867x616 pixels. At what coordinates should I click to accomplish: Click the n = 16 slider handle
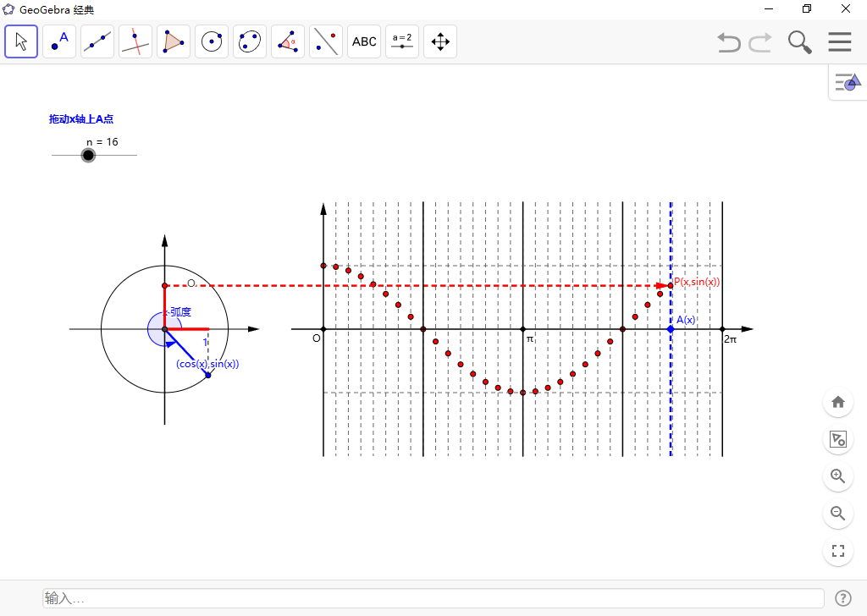pyautogui.click(x=88, y=155)
